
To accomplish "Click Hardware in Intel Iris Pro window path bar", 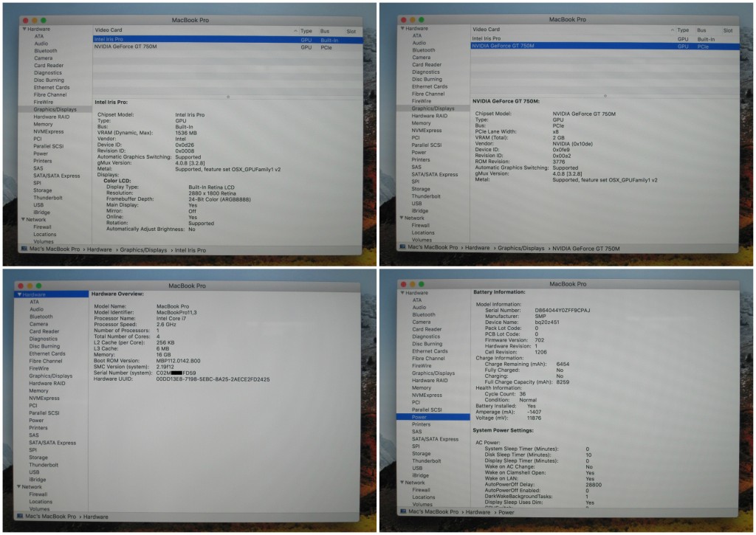I will click(x=100, y=249).
